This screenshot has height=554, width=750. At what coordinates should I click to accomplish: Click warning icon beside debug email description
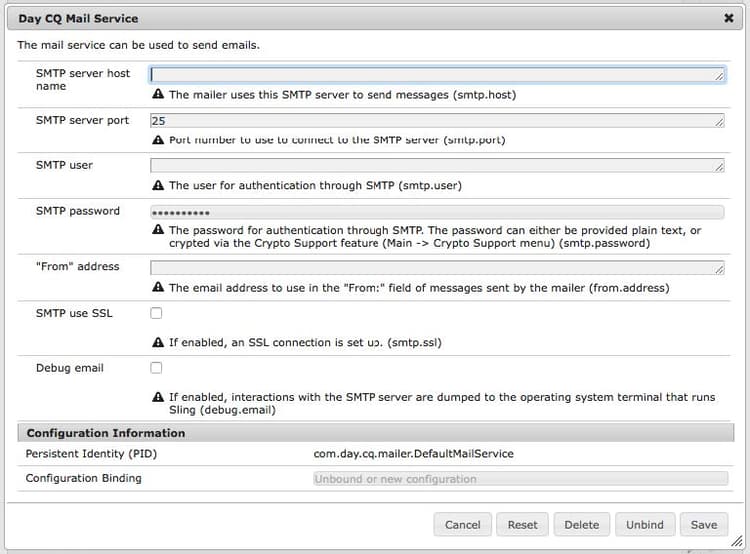158,397
